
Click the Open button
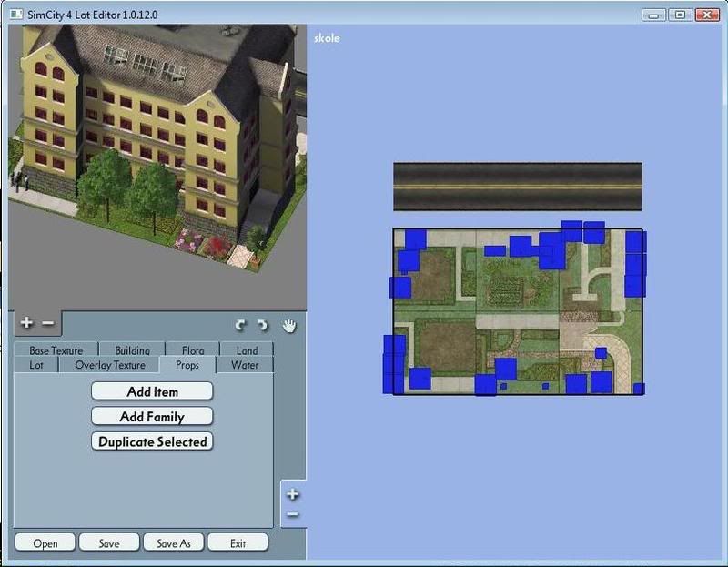tap(45, 542)
